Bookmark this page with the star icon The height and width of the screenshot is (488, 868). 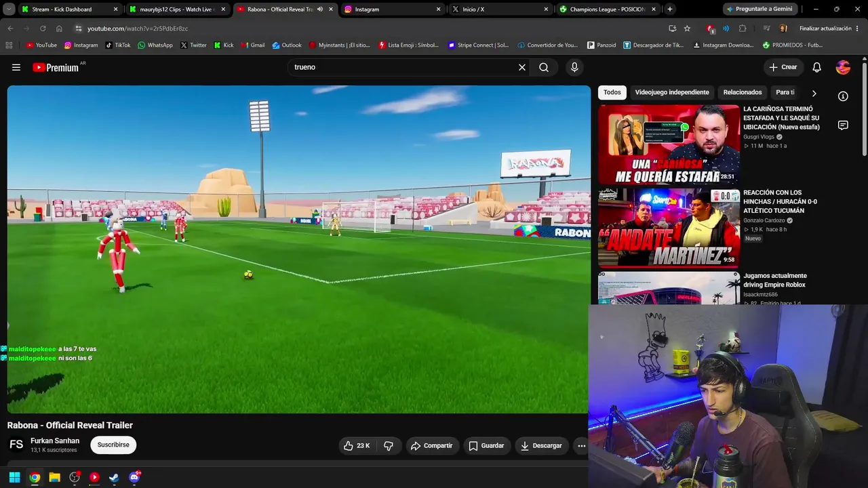(687, 28)
